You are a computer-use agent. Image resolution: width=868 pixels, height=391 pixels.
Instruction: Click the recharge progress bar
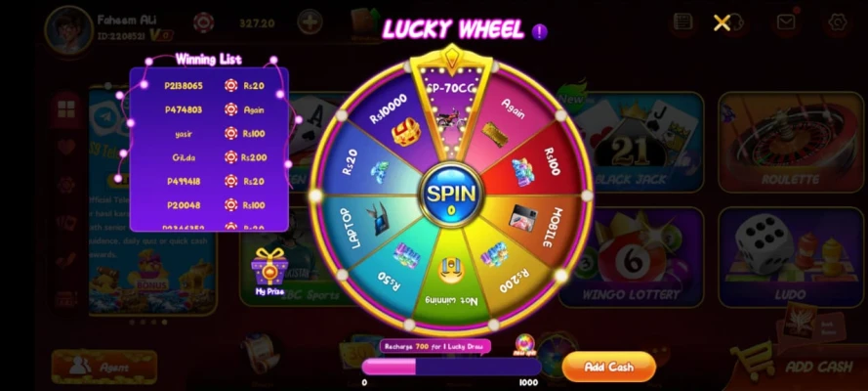[x=451, y=367]
